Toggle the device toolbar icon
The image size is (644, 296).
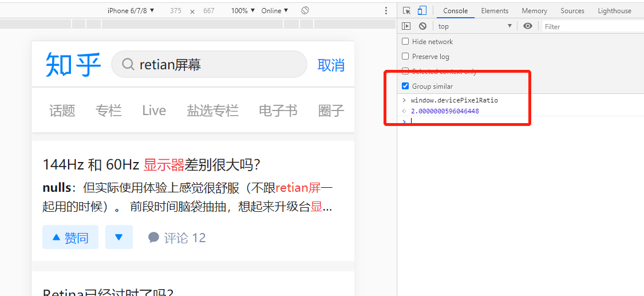(422, 11)
